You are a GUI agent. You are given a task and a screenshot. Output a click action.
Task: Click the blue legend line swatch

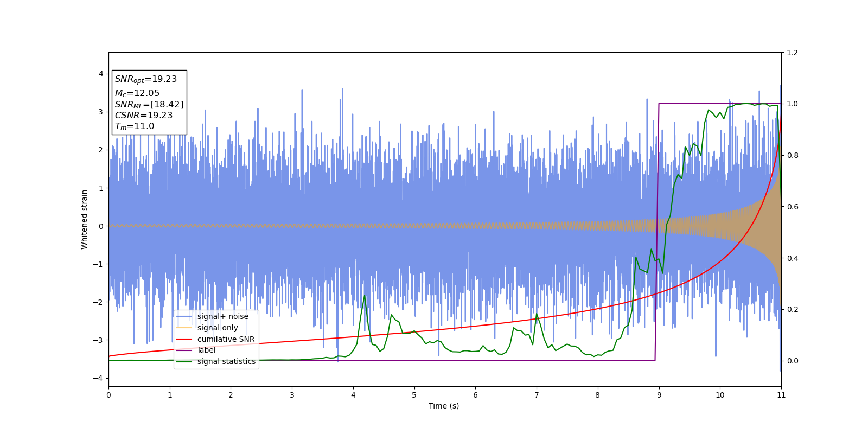point(184,317)
